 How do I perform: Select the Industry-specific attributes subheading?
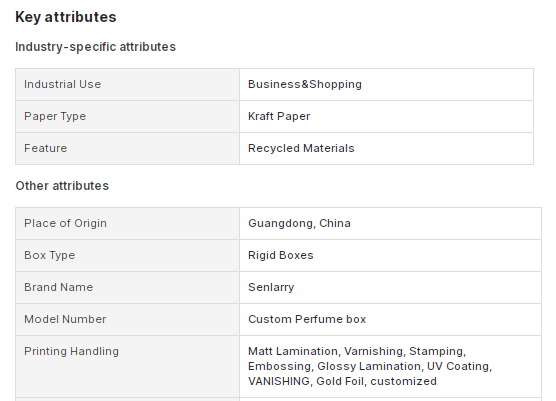coord(95,47)
